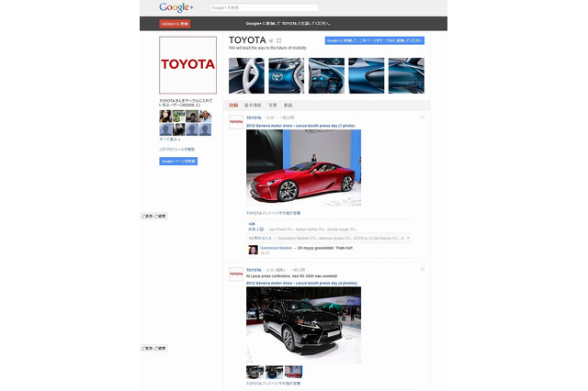Open first small thumbnail under black Lexus
This screenshot has height=391, width=588.
click(255, 373)
